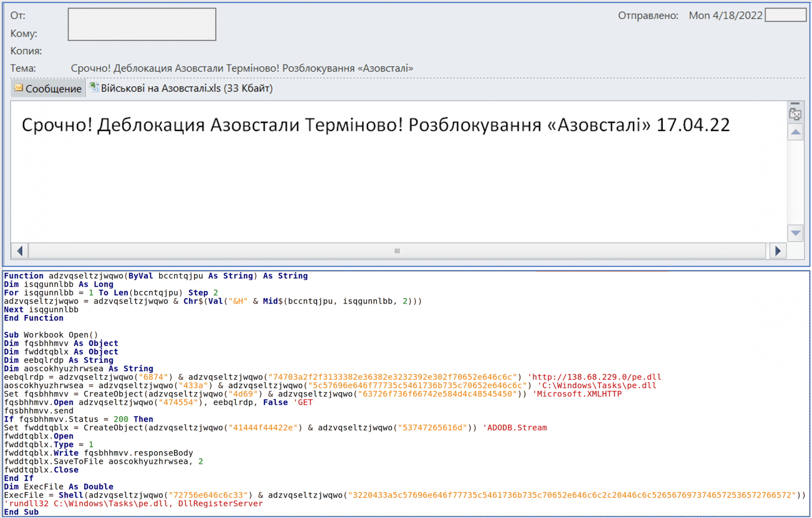Click the Sub Workbook_Open() line in code
812x518 pixels.
(51, 335)
